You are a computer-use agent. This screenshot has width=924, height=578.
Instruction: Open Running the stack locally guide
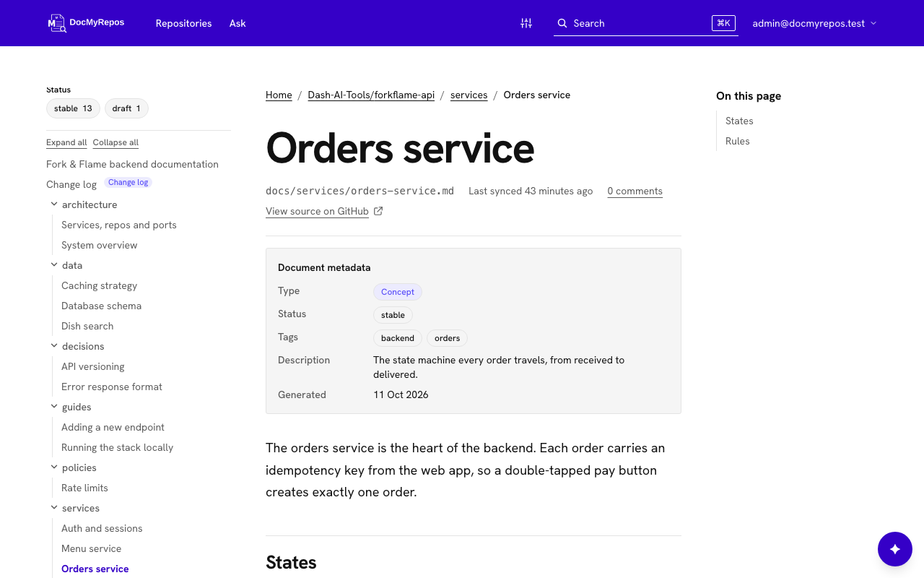pos(118,447)
